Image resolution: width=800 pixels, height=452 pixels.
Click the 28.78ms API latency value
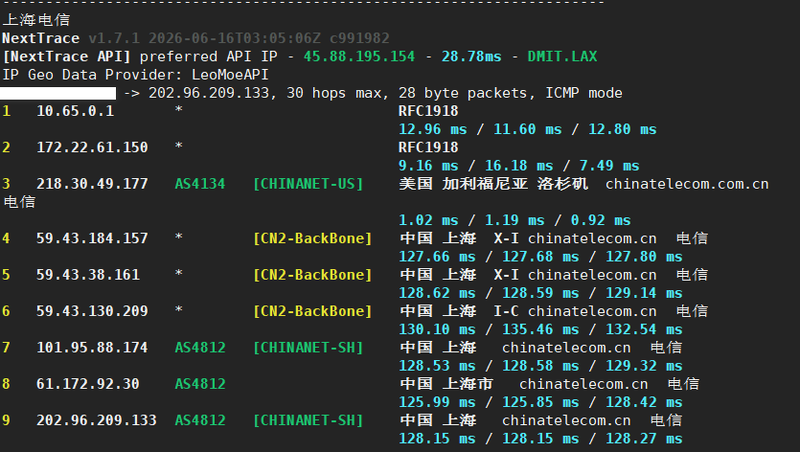471,56
